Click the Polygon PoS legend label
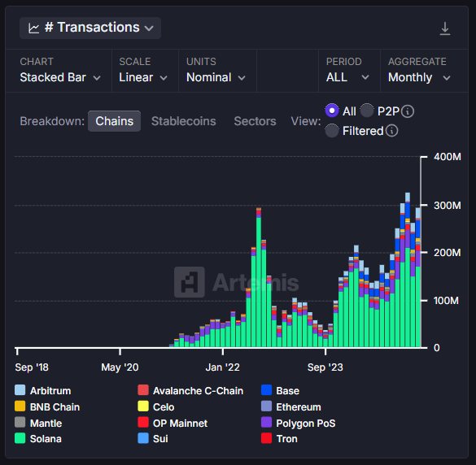This screenshot has height=465, width=476. coord(306,423)
